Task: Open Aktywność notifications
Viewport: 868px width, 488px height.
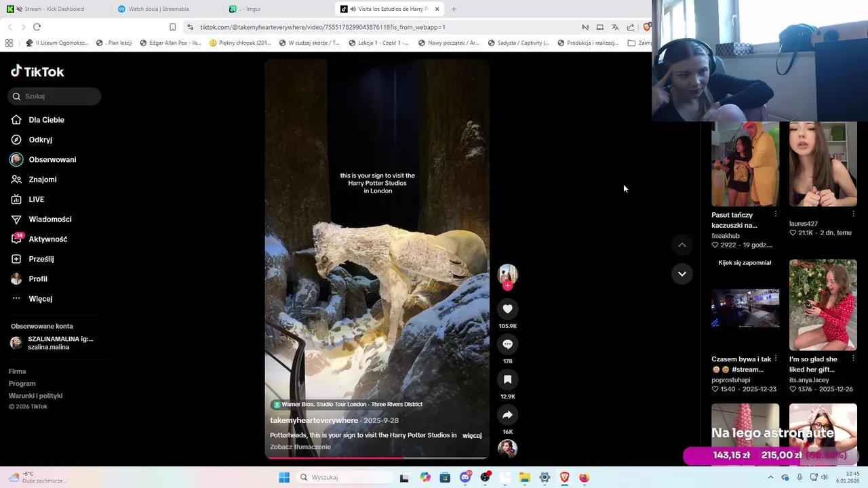Action: [x=47, y=239]
